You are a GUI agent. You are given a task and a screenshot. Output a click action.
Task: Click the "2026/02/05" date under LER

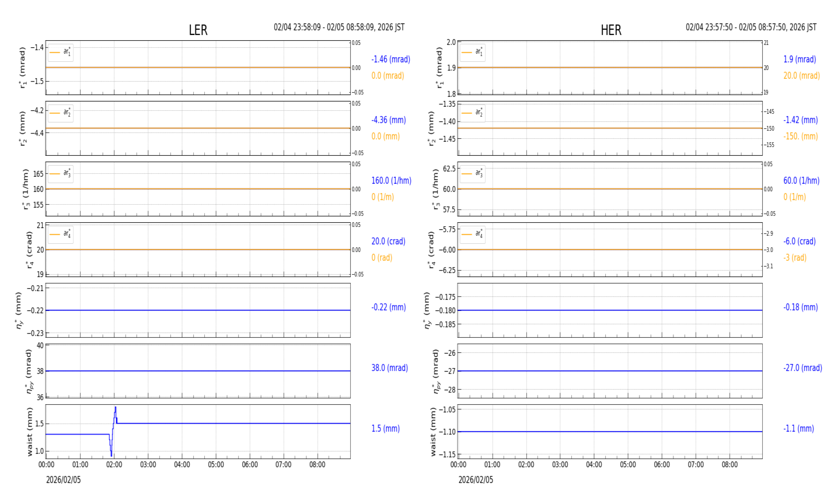point(64,480)
